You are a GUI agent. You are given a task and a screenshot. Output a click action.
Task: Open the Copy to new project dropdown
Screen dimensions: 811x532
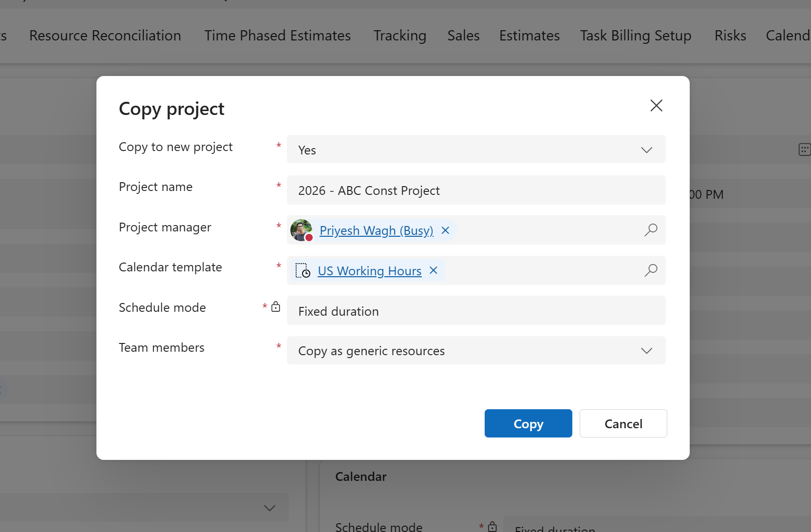pos(646,150)
